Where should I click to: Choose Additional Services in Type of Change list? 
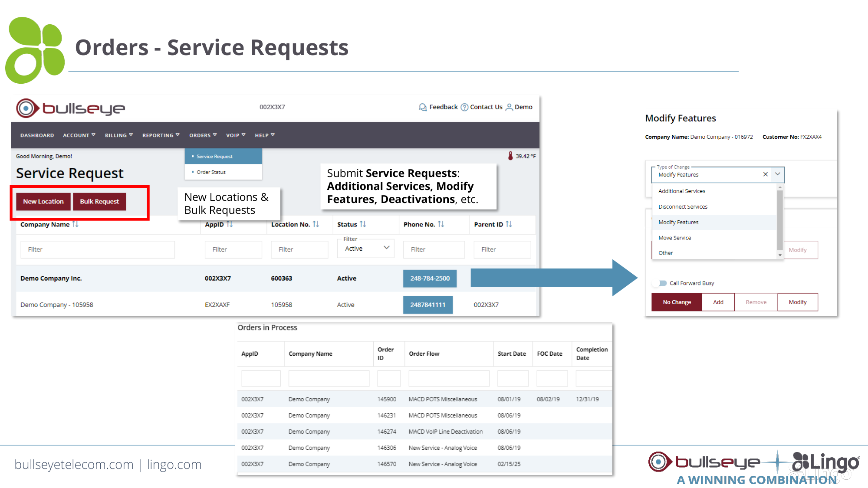[714, 191]
